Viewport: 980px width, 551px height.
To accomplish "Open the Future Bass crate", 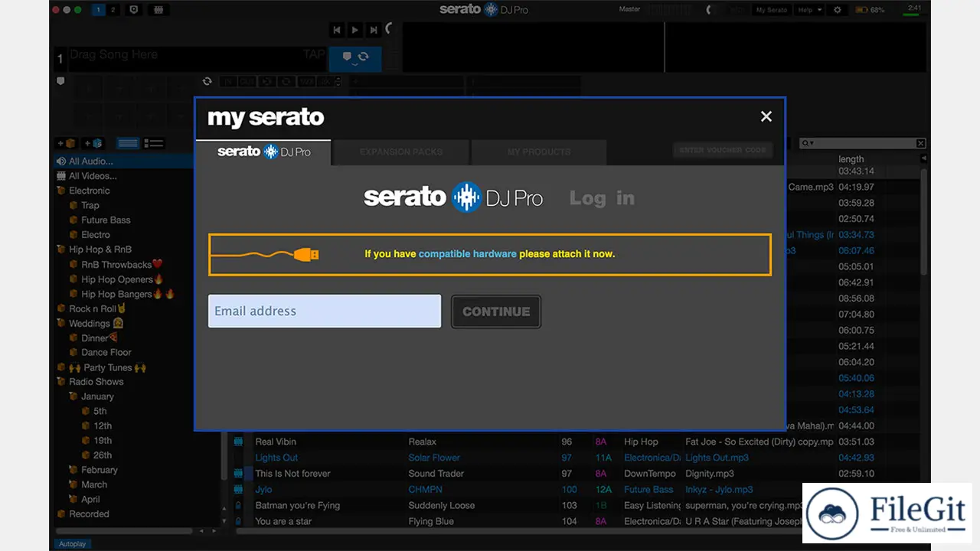I will click(x=106, y=220).
